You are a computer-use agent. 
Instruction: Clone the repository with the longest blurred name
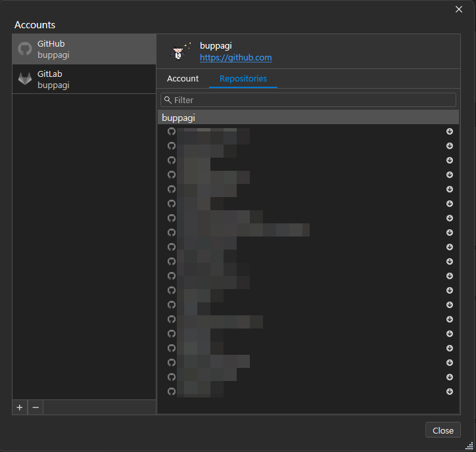(x=450, y=233)
